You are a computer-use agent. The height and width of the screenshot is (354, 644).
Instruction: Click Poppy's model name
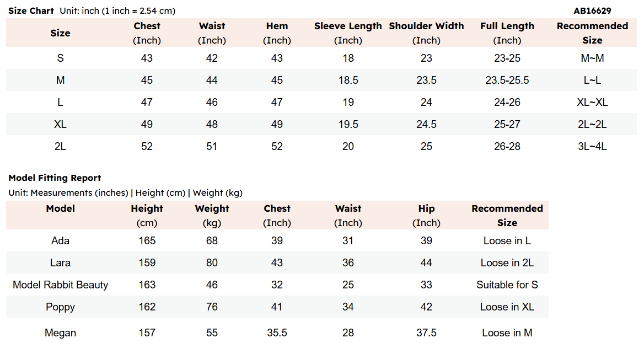point(61,307)
